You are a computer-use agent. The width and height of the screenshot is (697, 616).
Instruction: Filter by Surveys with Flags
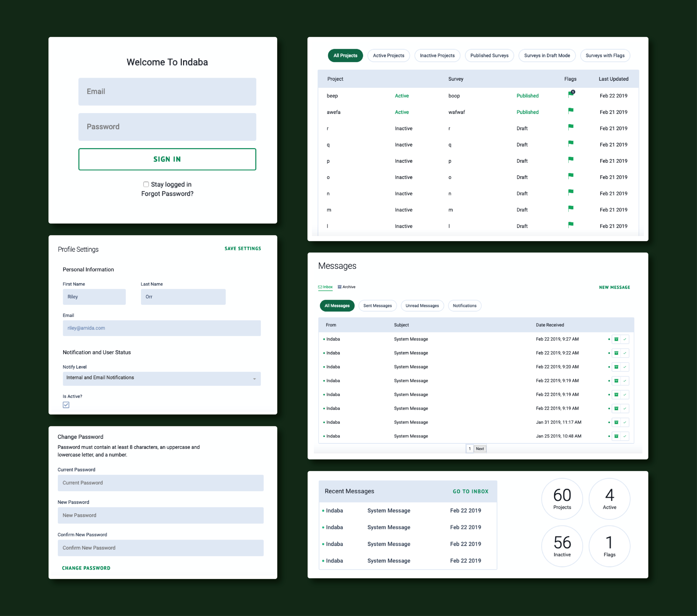click(605, 55)
